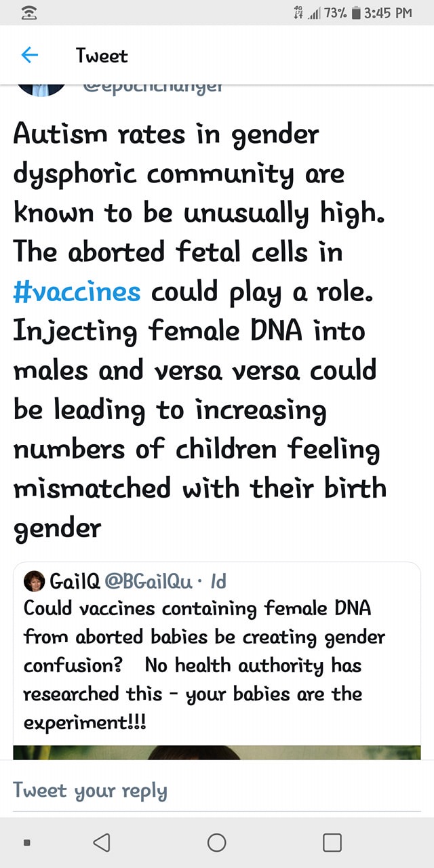
Task: Open recent apps with the square button
Action: click(x=332, y=842)
